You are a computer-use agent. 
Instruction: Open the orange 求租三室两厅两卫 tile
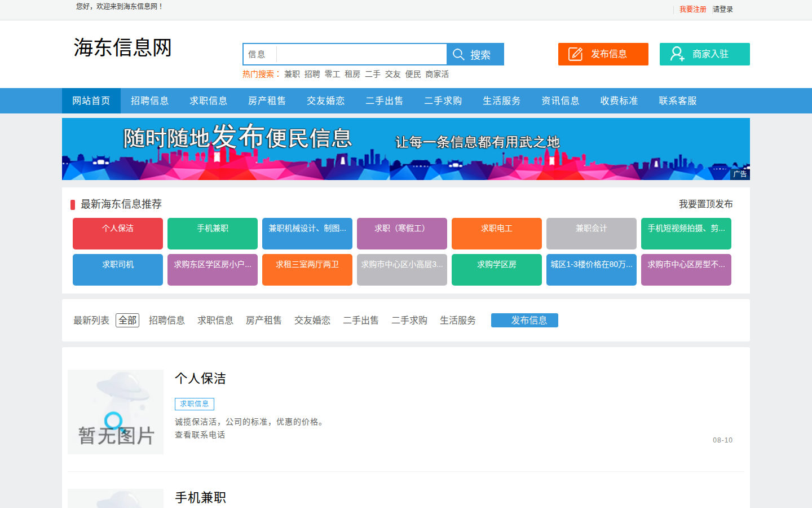[x=307, y=270]
